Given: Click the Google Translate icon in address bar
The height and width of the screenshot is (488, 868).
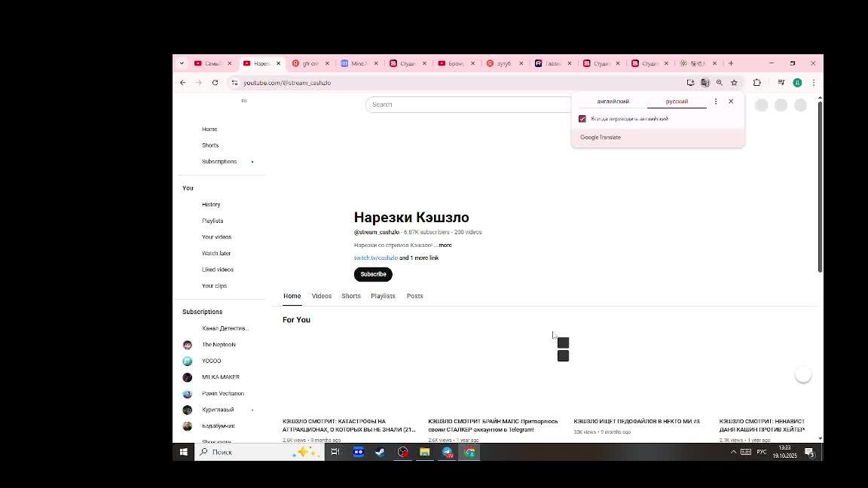Looking at the screenshot, I should pos(704,82).
